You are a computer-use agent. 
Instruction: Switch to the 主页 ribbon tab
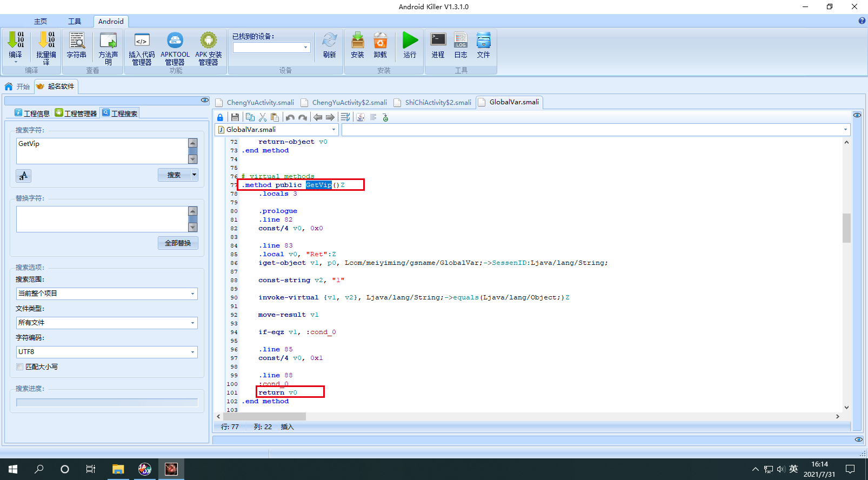41,22
